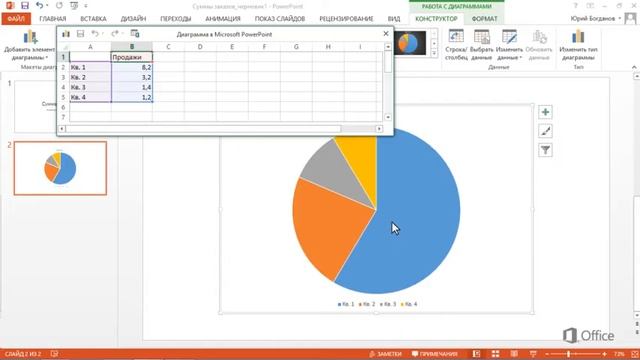Select the КОНСТРУКТОР chart tools tab
The image size is (640, 360).
436,19
